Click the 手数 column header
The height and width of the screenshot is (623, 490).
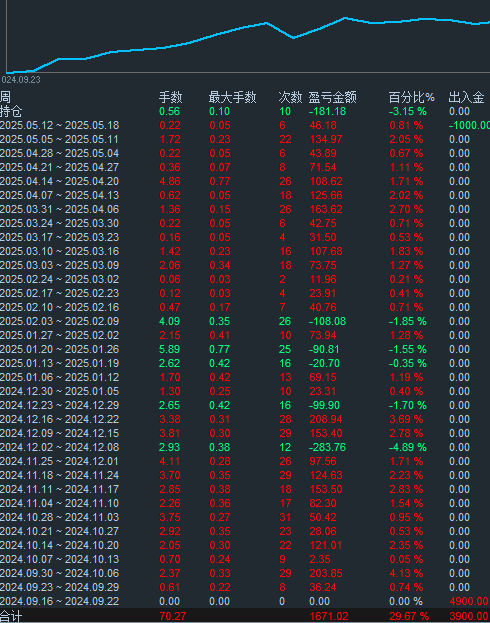point(170,97)
